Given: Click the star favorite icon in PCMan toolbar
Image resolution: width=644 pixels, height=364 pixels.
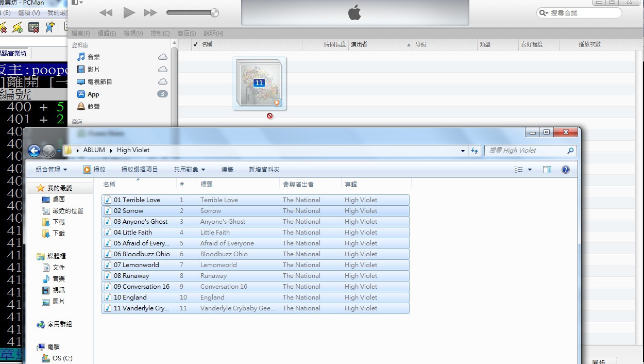Looking at the screenshot, I should click(x=50, y=27).
